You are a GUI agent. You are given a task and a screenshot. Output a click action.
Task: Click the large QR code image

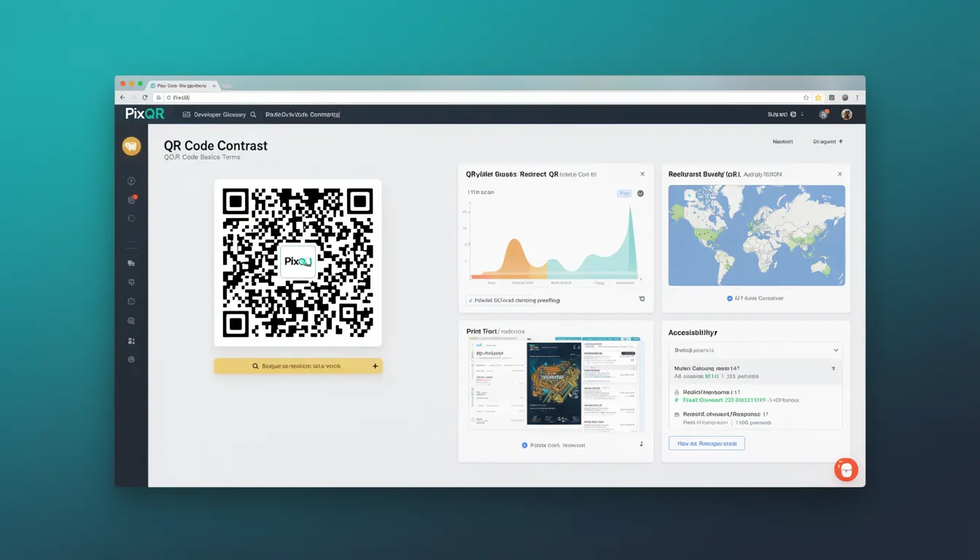tap(297, 262)
